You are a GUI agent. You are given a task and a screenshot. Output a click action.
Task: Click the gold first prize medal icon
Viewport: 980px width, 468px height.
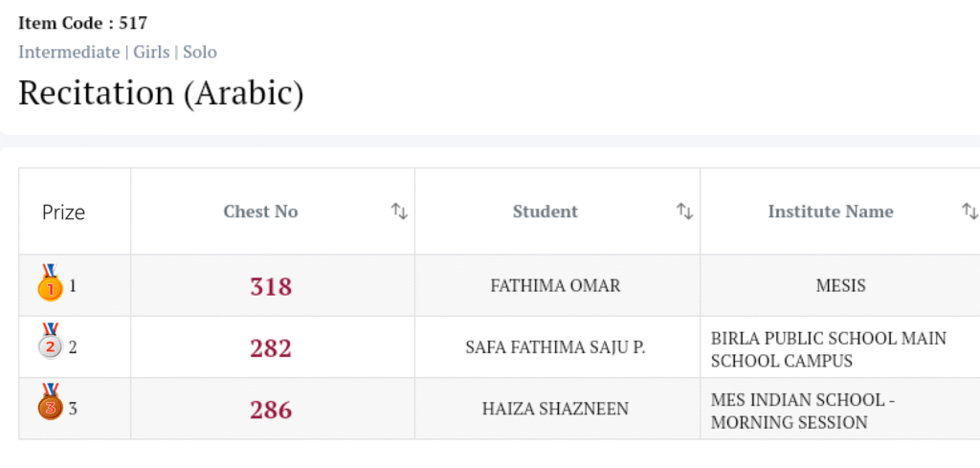[x=50, y=284]
